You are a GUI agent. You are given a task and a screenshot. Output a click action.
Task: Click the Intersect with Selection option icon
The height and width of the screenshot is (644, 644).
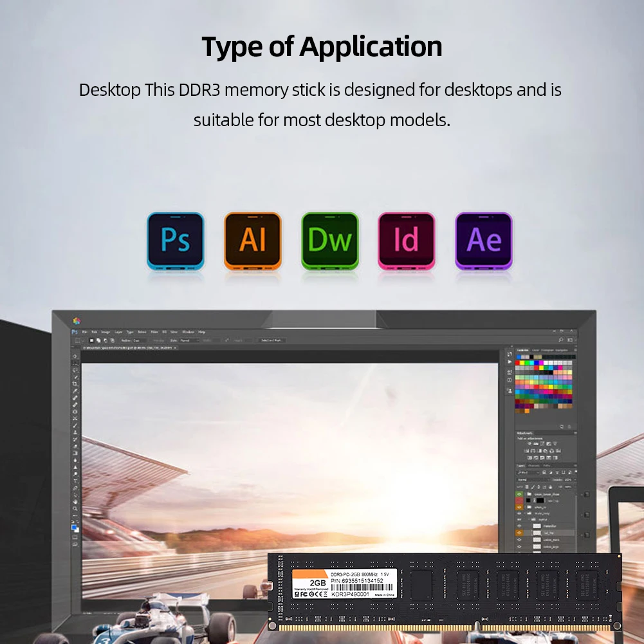(113, 340)
